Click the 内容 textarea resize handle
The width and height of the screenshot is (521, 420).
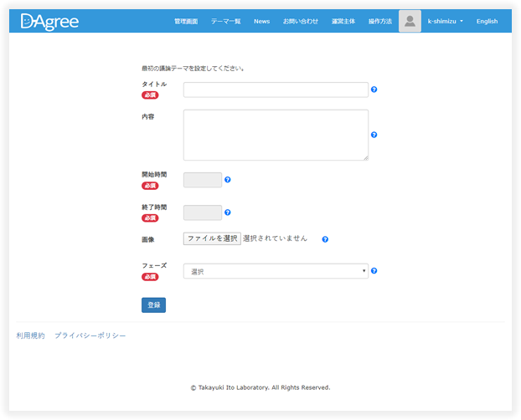[366, 158]
